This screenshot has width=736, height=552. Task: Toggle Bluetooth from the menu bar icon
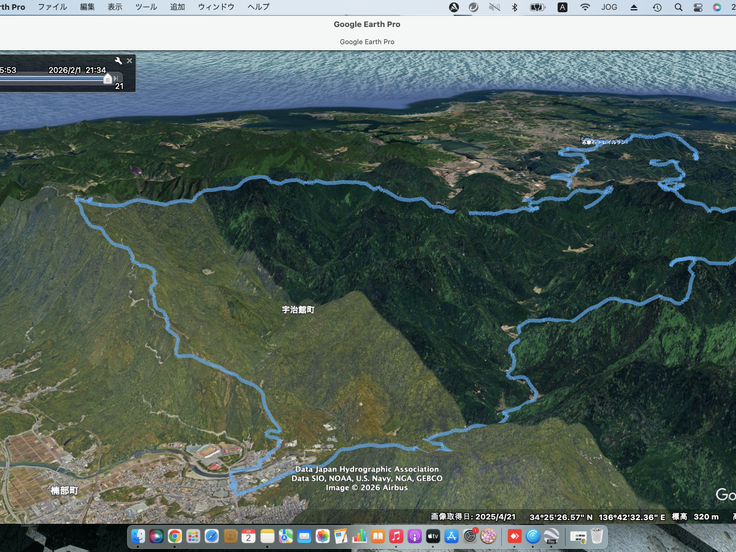[514, 7]
